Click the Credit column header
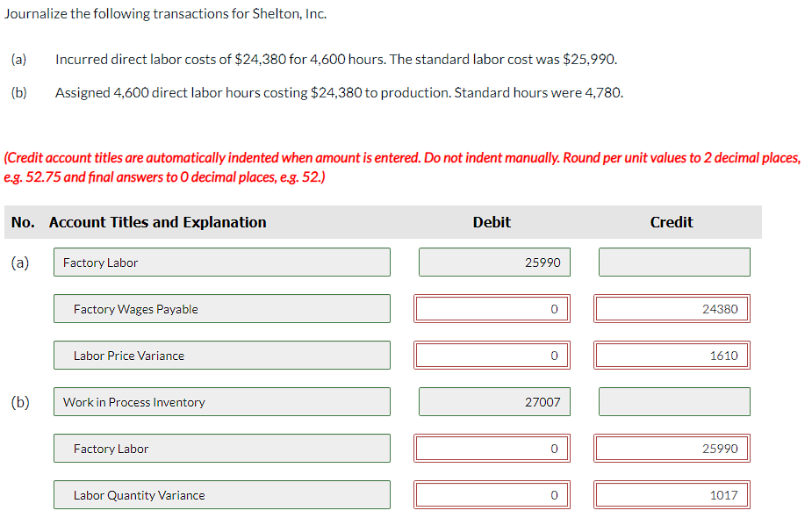The width and height of the screenshot is (812, 525). click(x=672, y=222)
